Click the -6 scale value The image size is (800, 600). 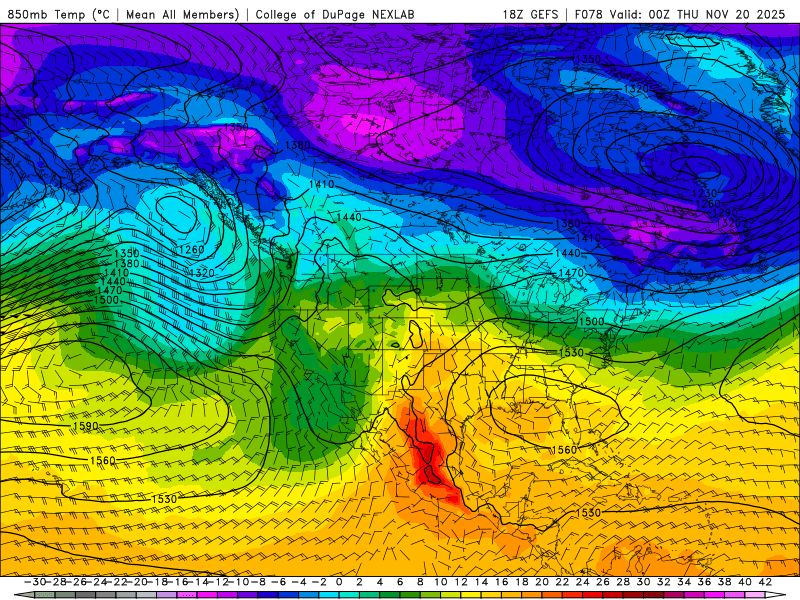[279, 582]
